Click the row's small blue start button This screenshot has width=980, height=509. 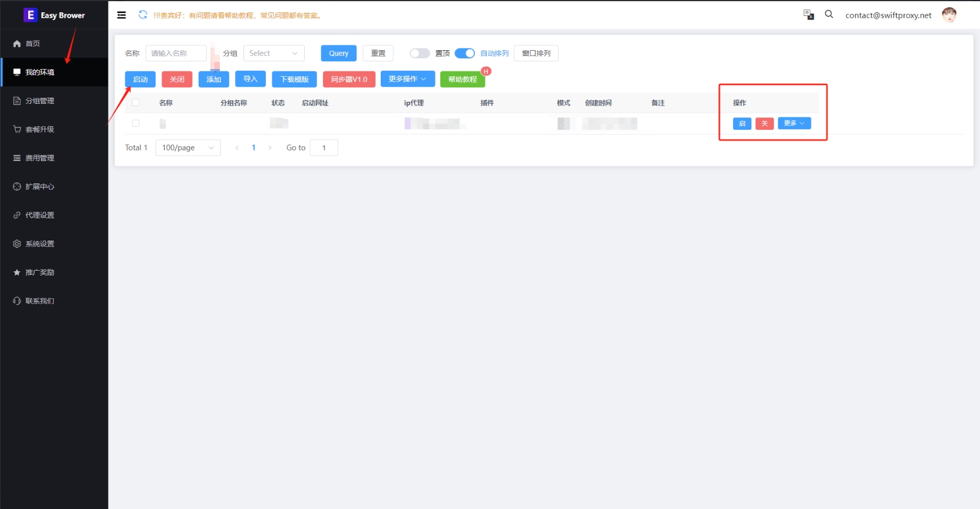pos(742,123)
